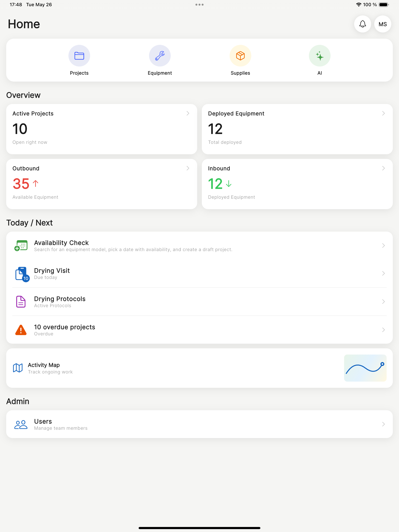Tap the Wi-Fi status icon

tap(358, 5)
